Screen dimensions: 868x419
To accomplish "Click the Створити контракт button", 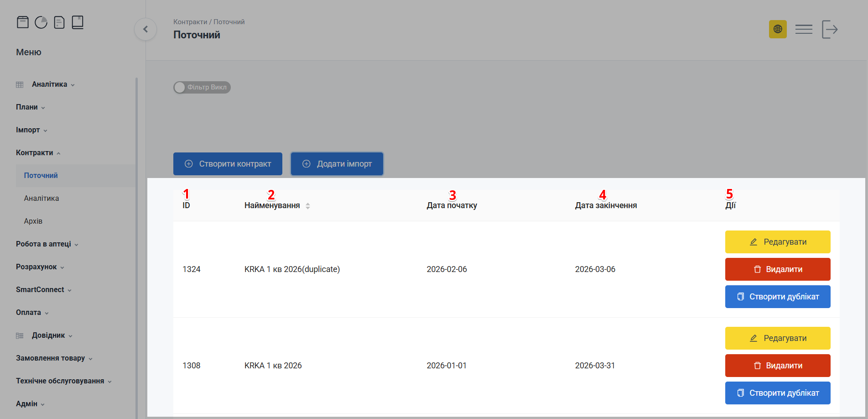I will [228, 164].
